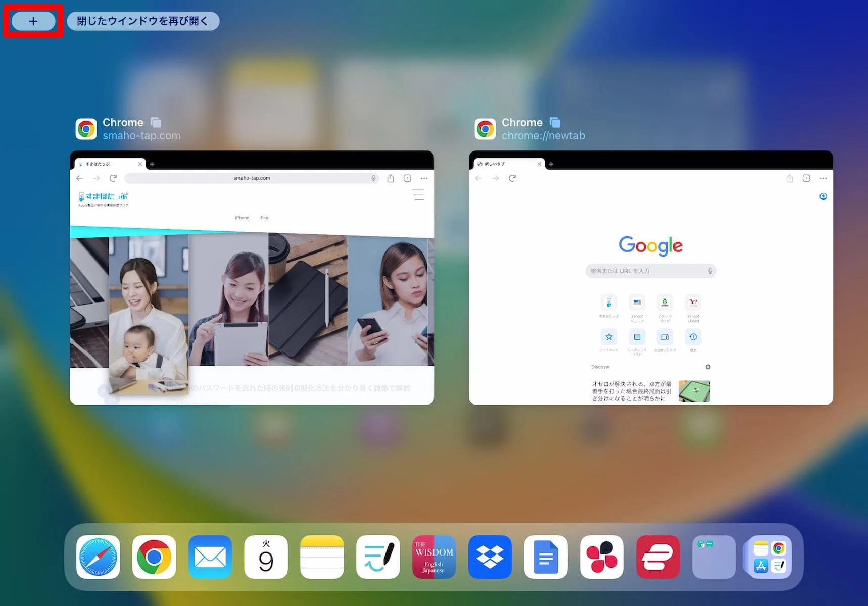The height and width of the screenshot is (606, 868).
Task: Click the bookmarks star shortcut on the newtab page
Action: pos(609,340)
